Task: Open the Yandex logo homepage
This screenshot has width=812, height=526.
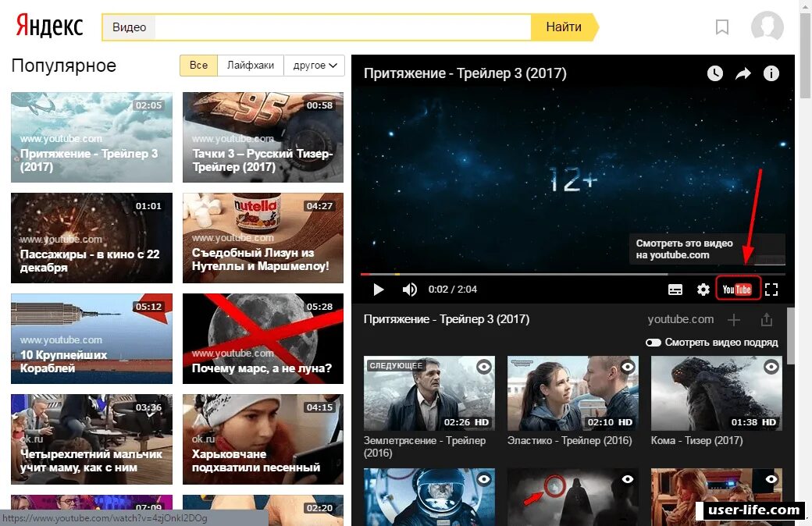Action: 49,27
